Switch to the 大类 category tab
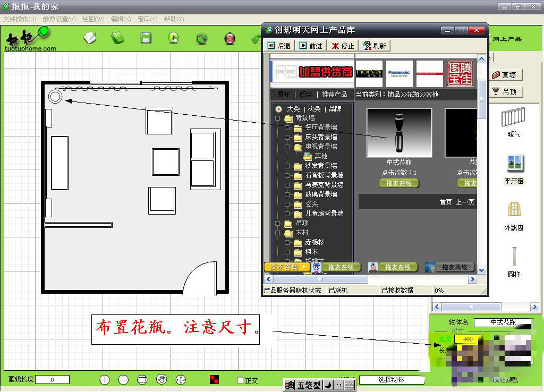Viewport: 544px width, 392px height. [x=293, y=109]
